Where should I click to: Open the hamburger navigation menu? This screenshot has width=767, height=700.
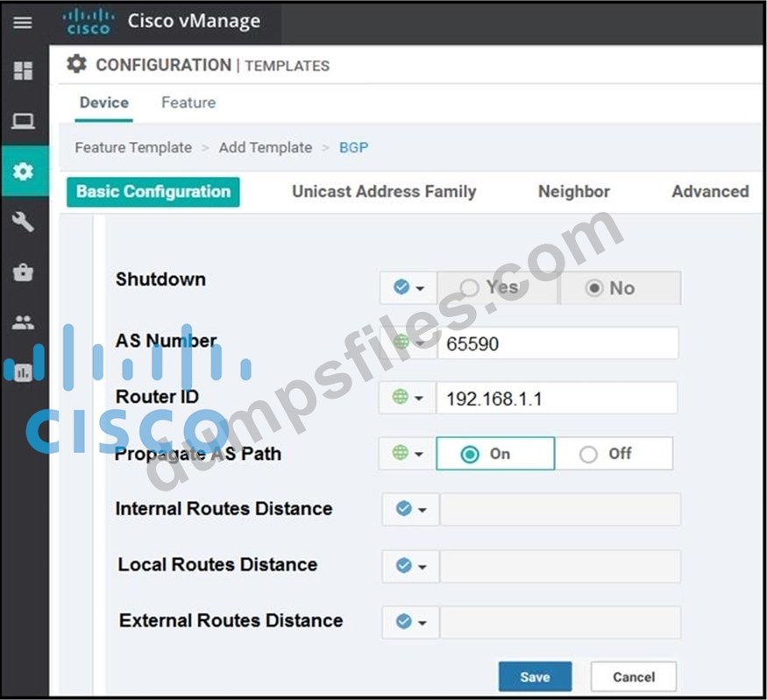tap(24, 22)
